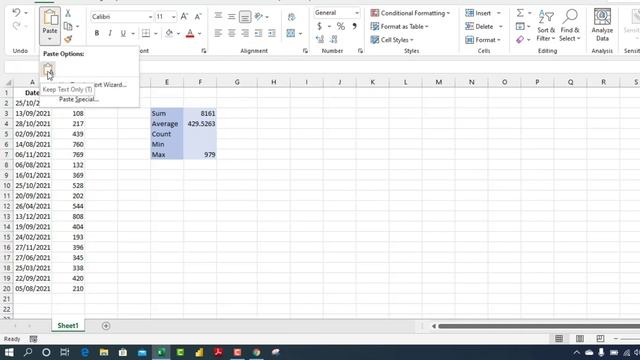Screen dimensions: 640x360
Task: Expand Conditional Formatting menu
Action: click(410, 13)
